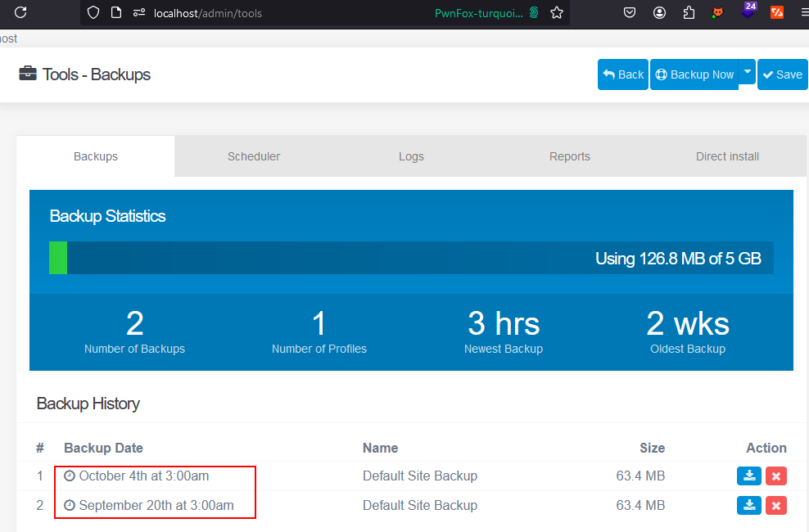Click the FoxyProxy fox extension icon
809x532 pixels.
point(717,12)
